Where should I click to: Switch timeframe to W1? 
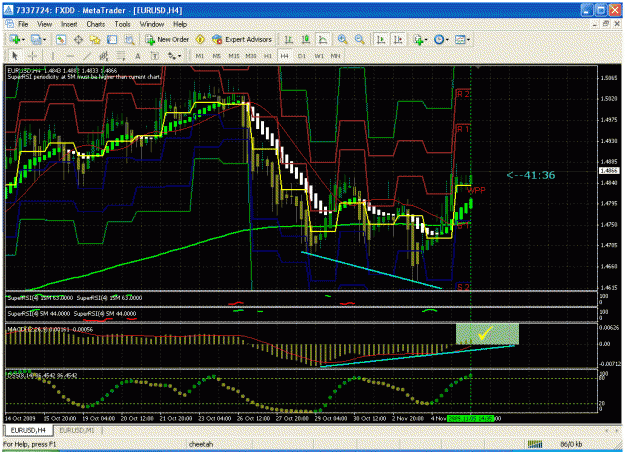pyautogui.click(x=319, y=56)
